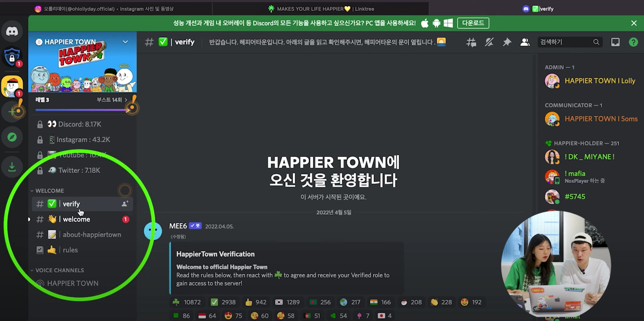Click the HAPPIER TOWN I Lolly avatar

coord(552,81)
